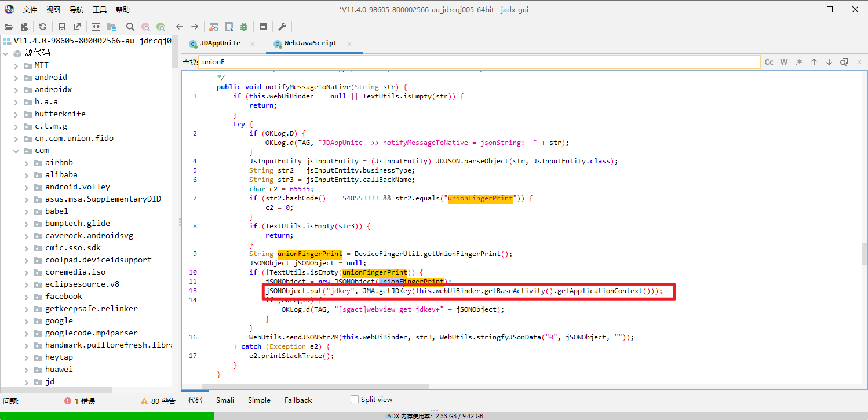Click the Add files toolbar icon
868x420 pixels.
[24, 27]
